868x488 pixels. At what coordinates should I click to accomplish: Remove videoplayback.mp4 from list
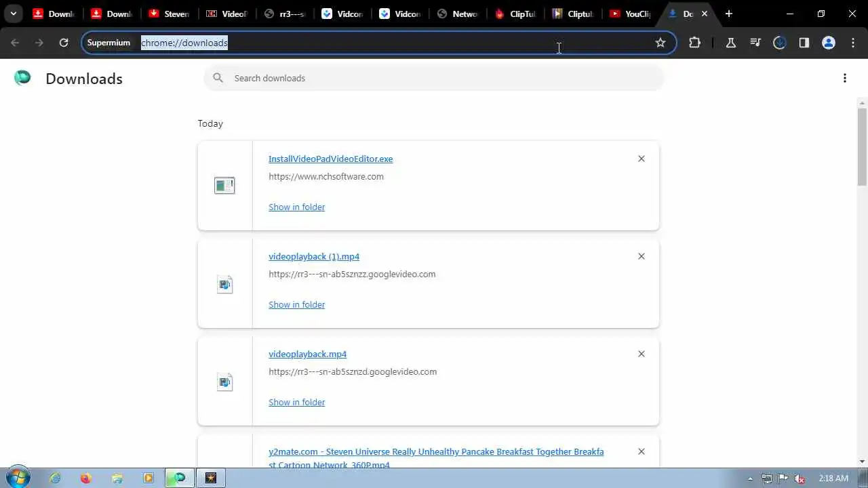[x=642, y=354]
